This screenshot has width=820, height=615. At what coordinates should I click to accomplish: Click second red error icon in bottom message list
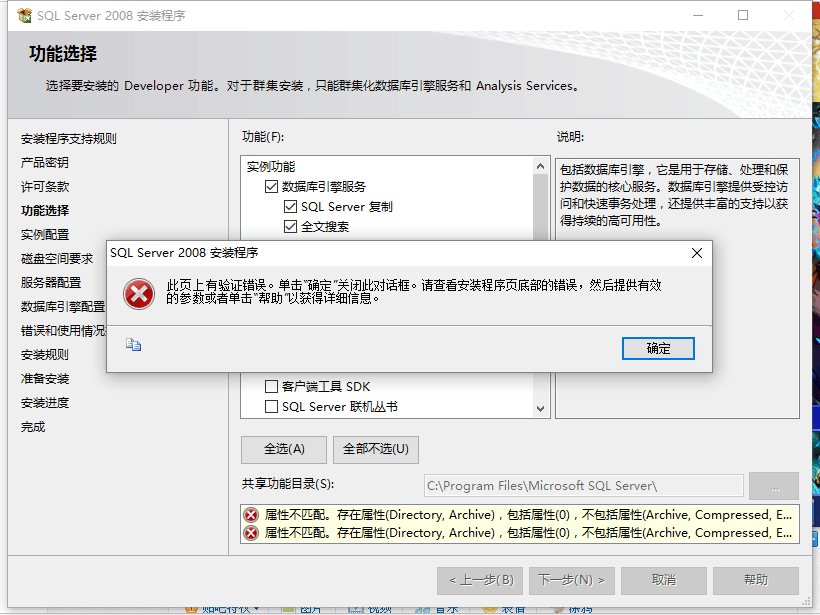click(251, 533)
